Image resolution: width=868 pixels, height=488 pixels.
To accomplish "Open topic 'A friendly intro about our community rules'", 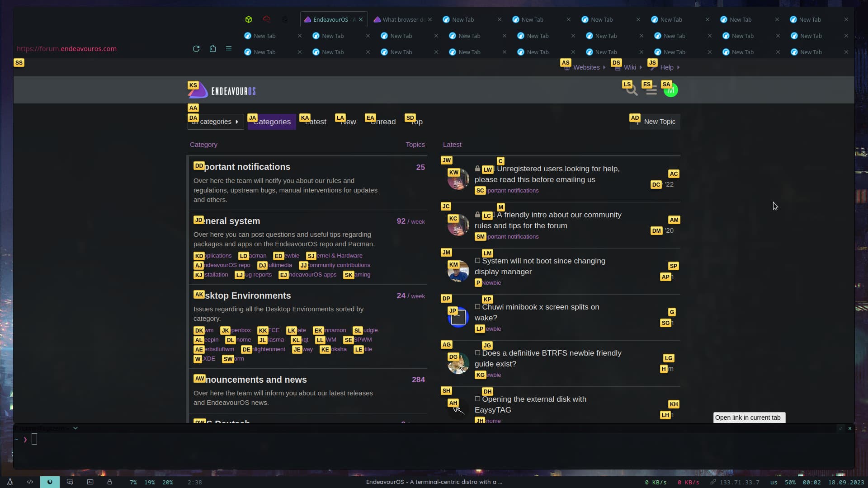I will (x=548, y=220).
